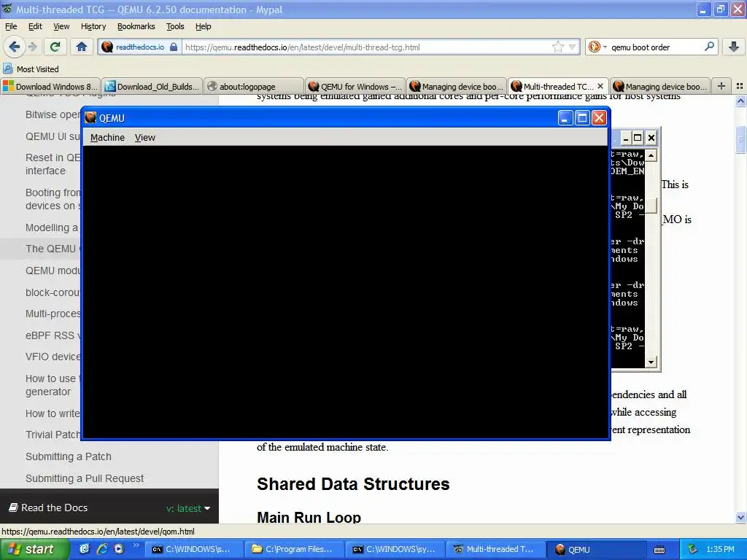Click the console window's scrollbar thumb
This screenshot has width=747, height=560.
click(x=651, y=205)
